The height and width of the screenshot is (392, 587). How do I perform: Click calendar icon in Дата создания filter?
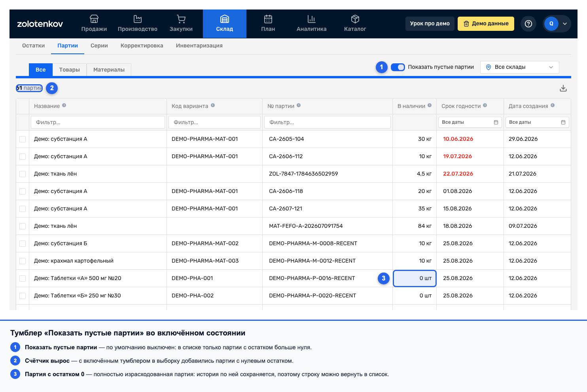pos(563,122)
